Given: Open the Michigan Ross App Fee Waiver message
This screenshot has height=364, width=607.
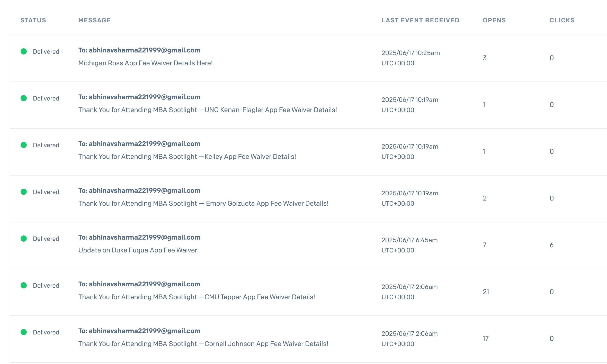Looking at the screenshot, I should click(145, 63).
